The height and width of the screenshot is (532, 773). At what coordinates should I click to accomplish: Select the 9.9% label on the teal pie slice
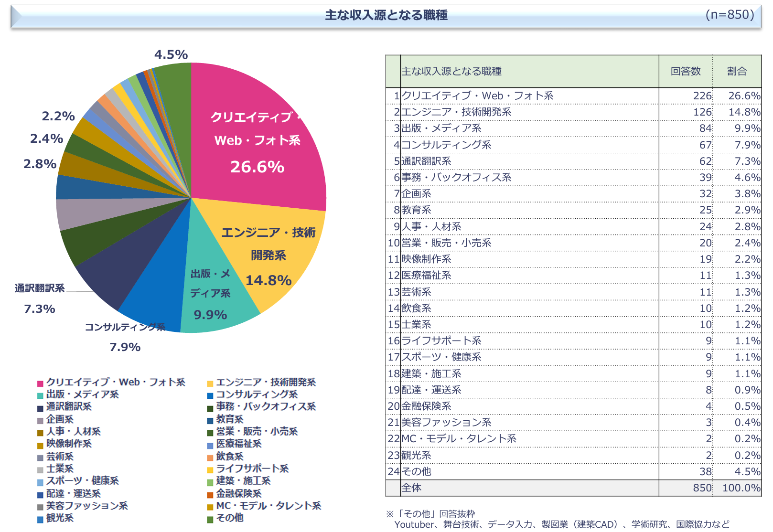click(210, 315)
